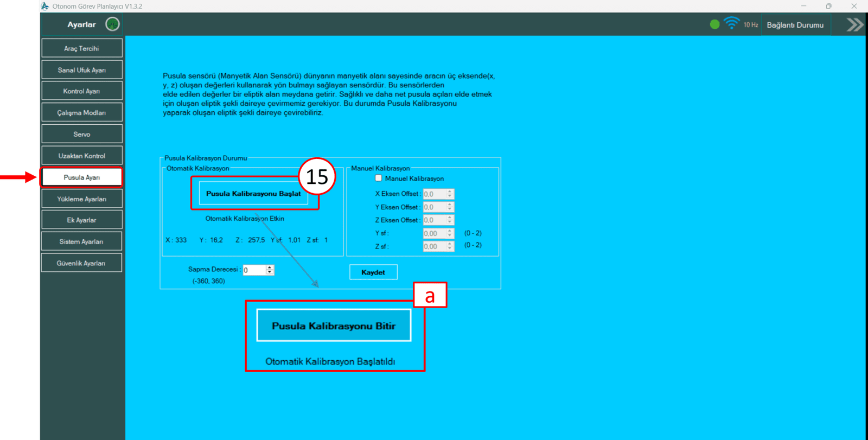Expand panel with double chevron arrows
The height and width of the screenshot is (440, 868).
[x=855, y=25]
